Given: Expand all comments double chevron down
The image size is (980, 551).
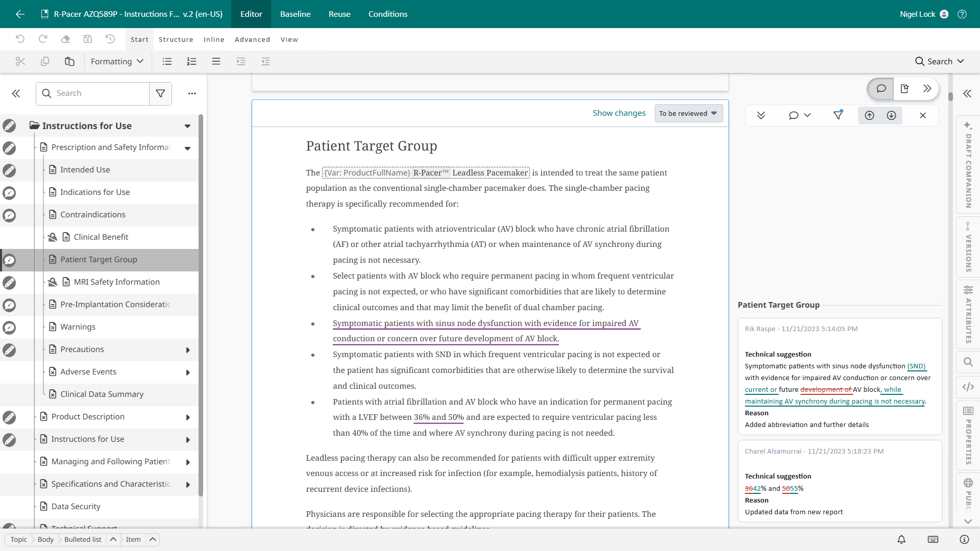Looking at the screenshot, I should tap(761, 115).
